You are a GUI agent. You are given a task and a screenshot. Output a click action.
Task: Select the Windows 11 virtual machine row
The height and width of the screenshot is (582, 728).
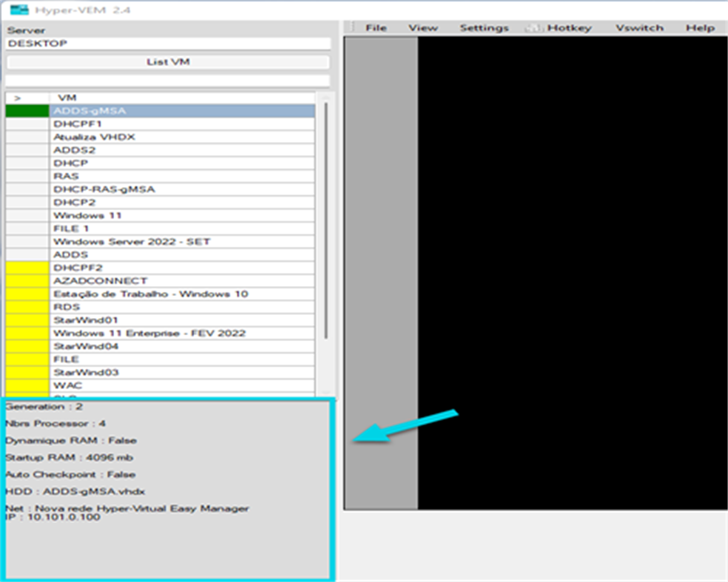[x=182, y=215]
